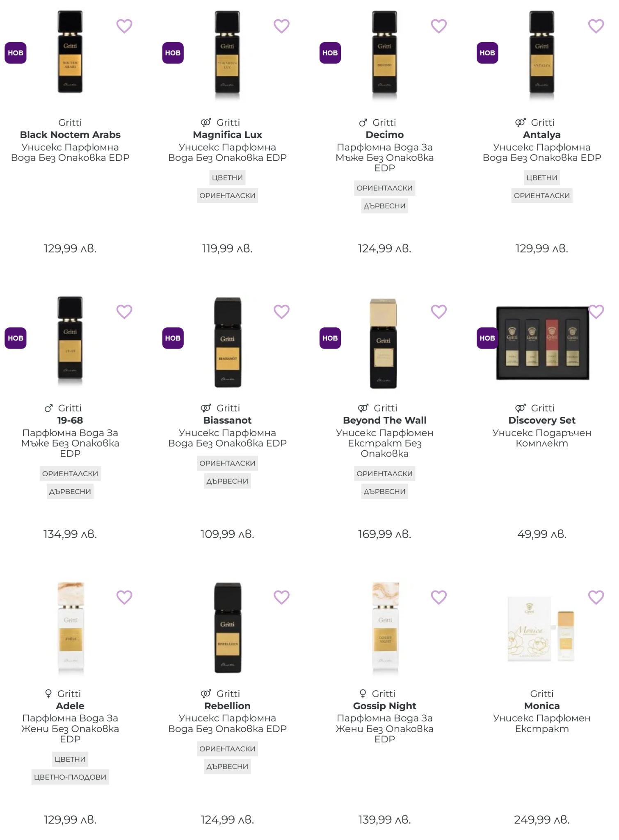This screenshot has width=619, height=840.
Task: Favorite the Discovery Set
Action: 596,312
